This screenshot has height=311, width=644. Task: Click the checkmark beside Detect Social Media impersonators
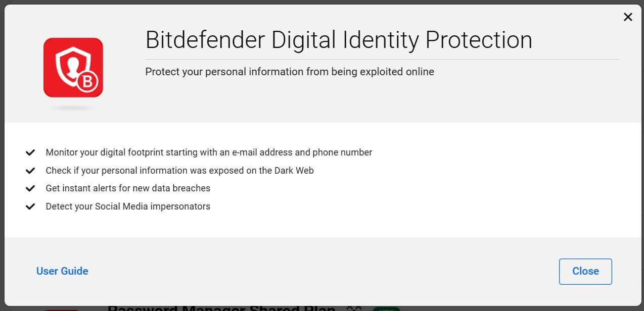(x=30, y=206)
